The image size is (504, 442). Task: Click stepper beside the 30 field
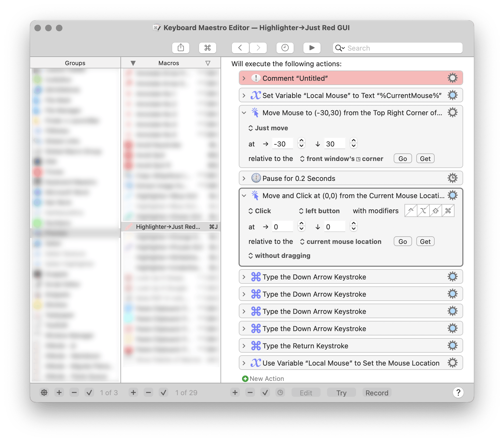tap(354, 143)
